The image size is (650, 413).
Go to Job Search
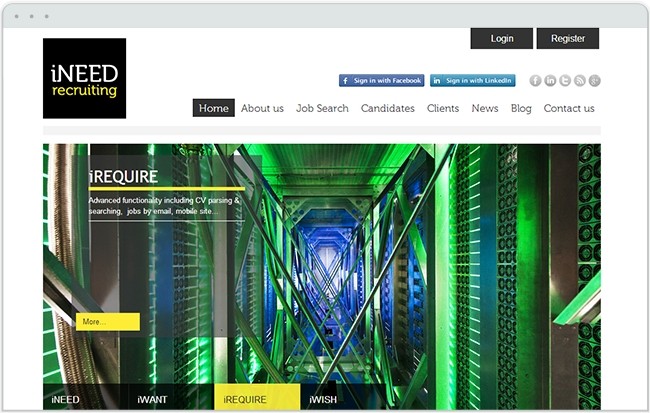click(x=322, y=108)
